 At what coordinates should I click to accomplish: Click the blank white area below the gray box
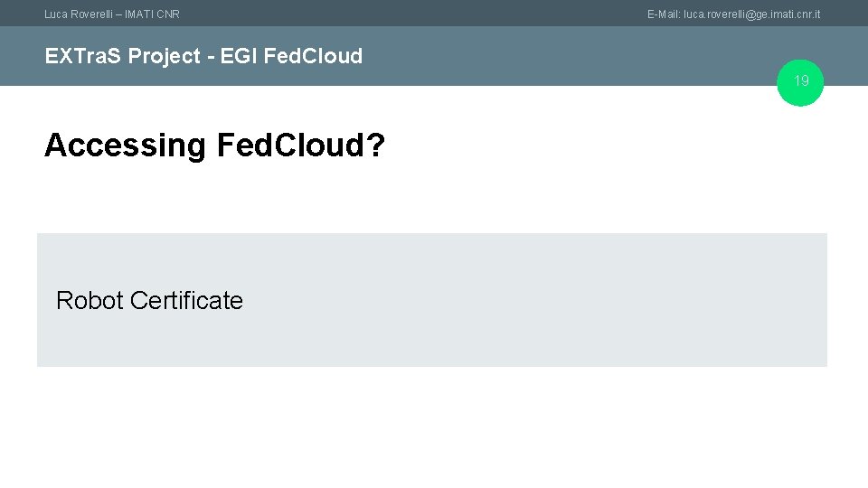point(434,425)
